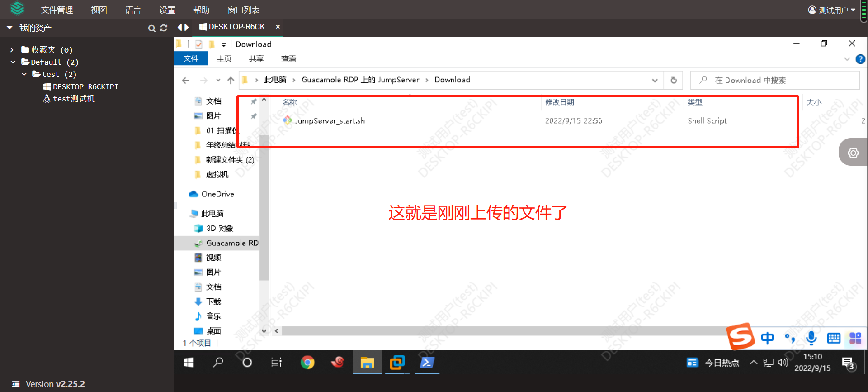Image resolution: width=868 pixels, height=392 pixels.
Task: Open 语言 menu
Action: point(133,10)
